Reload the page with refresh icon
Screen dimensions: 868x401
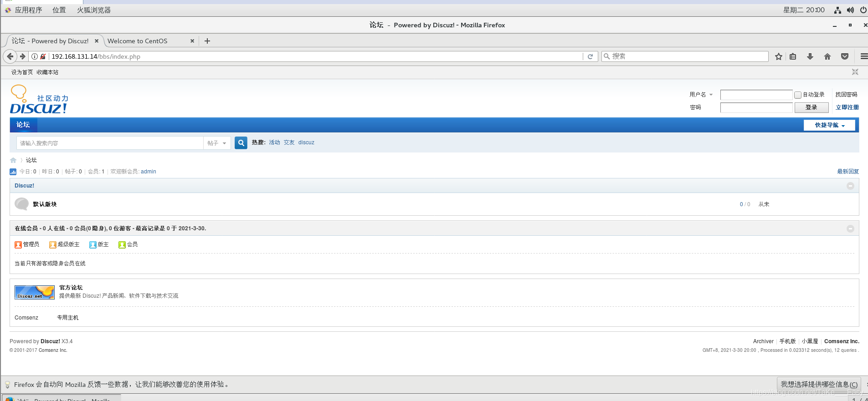pos(590,56)
